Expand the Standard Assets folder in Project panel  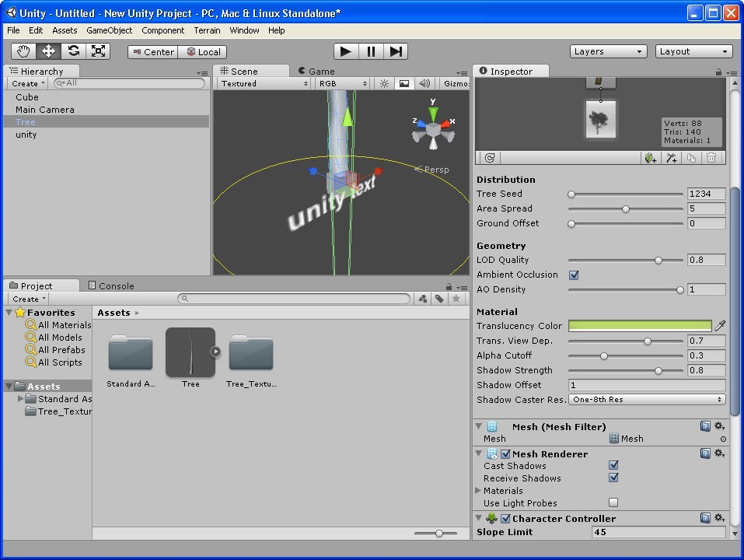(21, 399)
